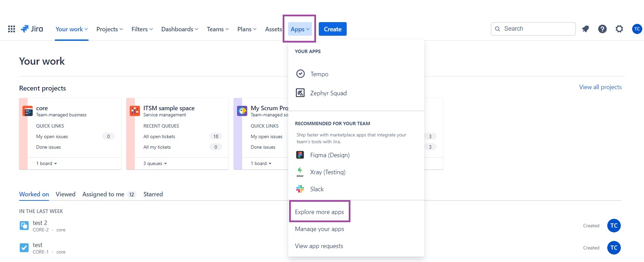
Task: Click the 12 badge on Assigned to me
Action: tap(131, 195)
